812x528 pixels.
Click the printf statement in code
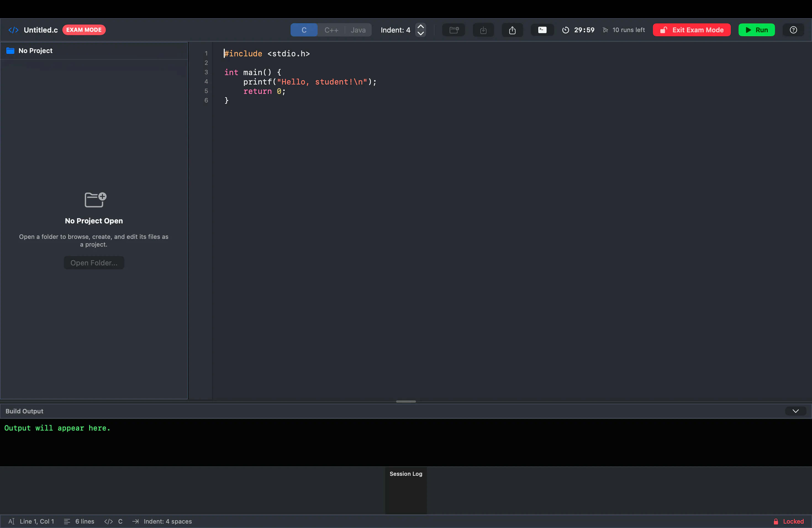(310, 82)
